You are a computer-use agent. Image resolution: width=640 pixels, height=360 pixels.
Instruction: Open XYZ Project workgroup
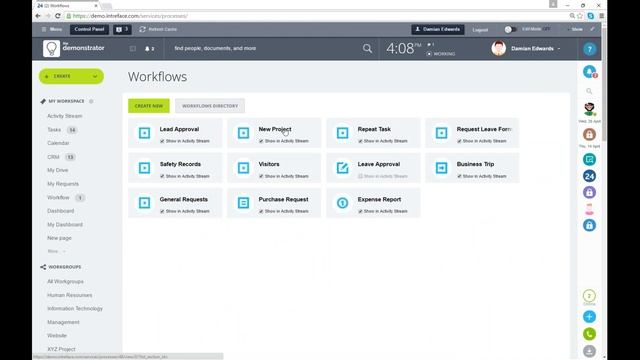tap(61, 349)
